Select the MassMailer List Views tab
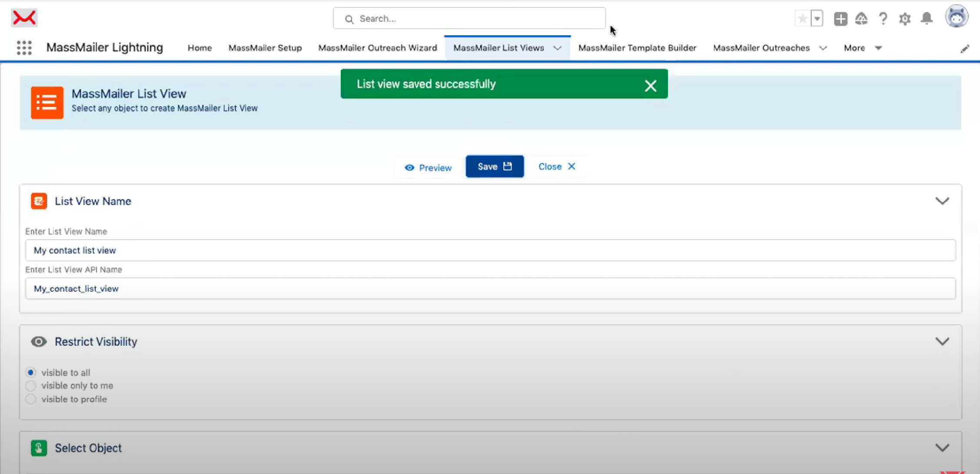Image resolution: width=980 pixels, height=474 pixels. 498,48
